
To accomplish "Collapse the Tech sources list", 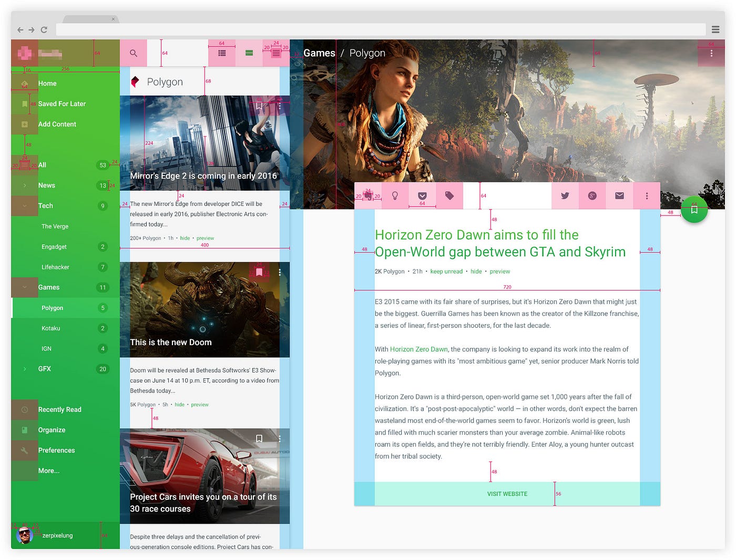I will tap(24, 205).
